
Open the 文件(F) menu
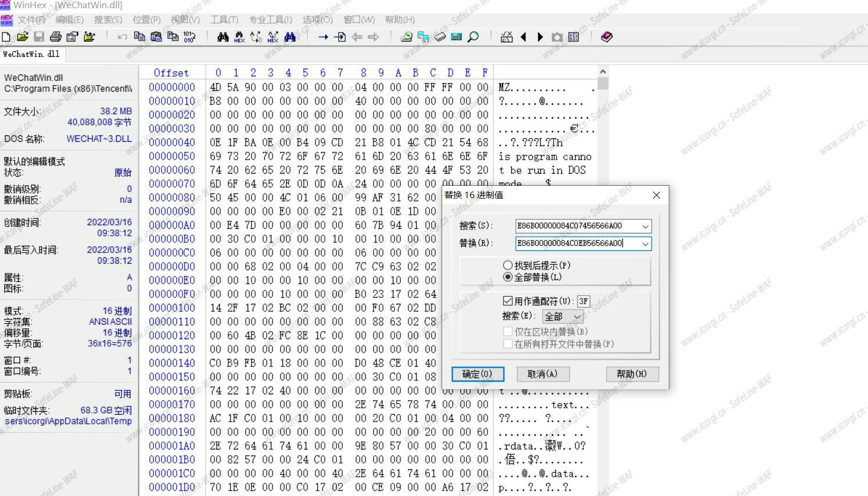pyautogui.click(x=31, y=20)
